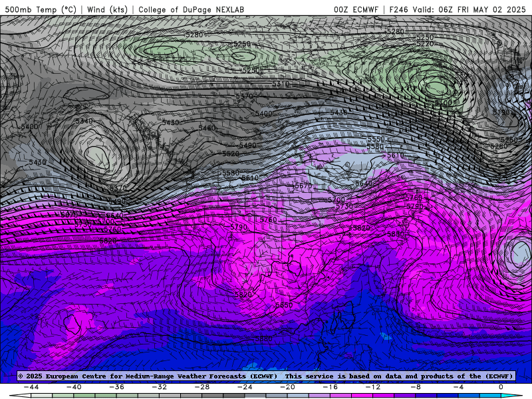Image resolution: width=532 pixels, height=399 pixels.
Task: Click the 5220 contour label
Action: [x=425, y=44]
